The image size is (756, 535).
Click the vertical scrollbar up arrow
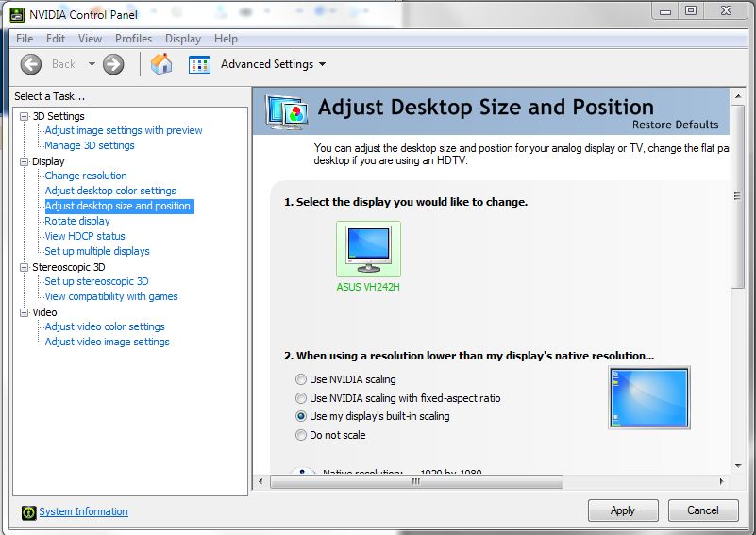tap(738, 96)
